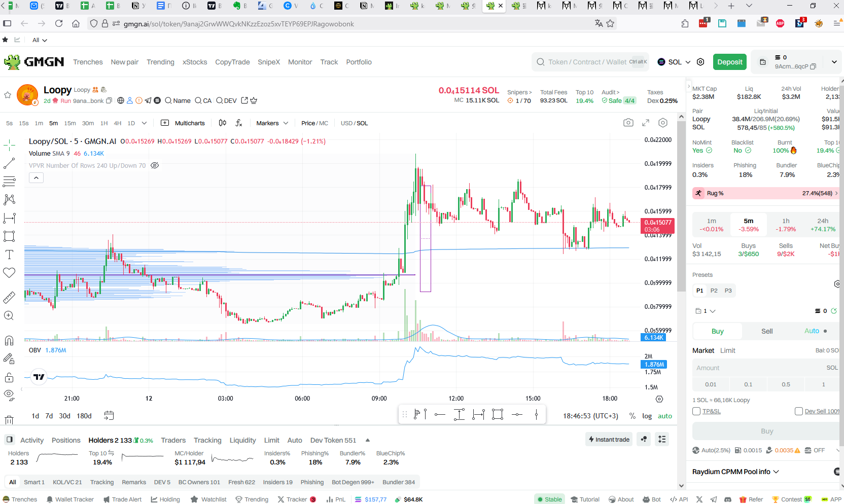Switch to the Traders tab
Image resolution: width=844 pixels, height=504 pixels.
click(x=173, y=440)
